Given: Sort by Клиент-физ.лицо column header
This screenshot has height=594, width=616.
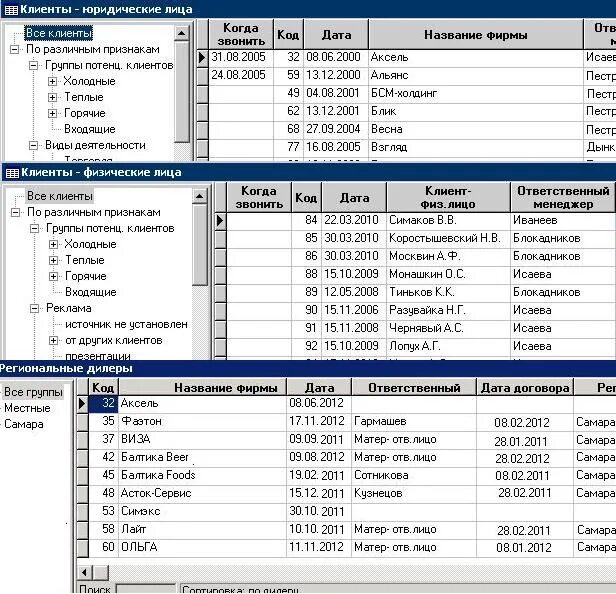Looking at the screenshot, I should [x=448, y=197].
